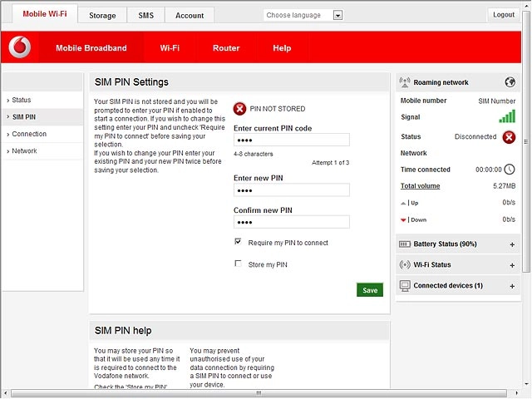
Task: Click the '5.27MB' total volume value
Action: click(505, 186)
